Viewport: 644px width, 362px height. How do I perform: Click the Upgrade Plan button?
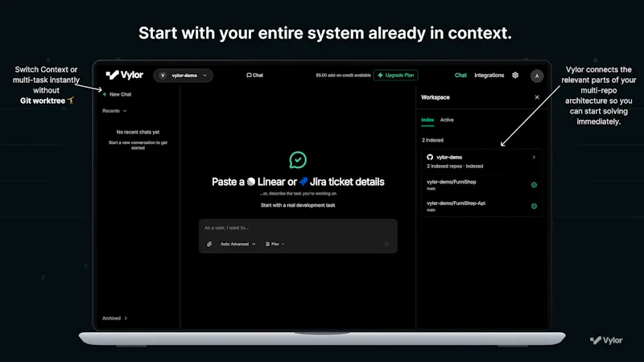click(x=396, y=75)
